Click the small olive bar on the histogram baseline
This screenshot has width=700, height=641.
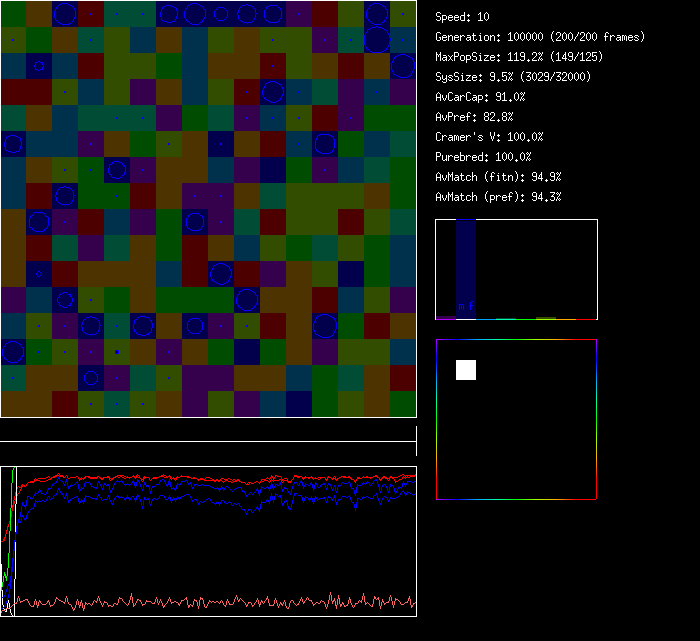[545, 318]
